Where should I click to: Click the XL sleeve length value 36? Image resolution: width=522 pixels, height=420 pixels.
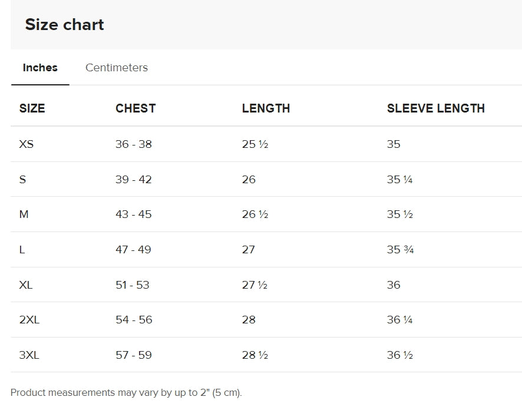pyautogui.click(x=394, y=285)
